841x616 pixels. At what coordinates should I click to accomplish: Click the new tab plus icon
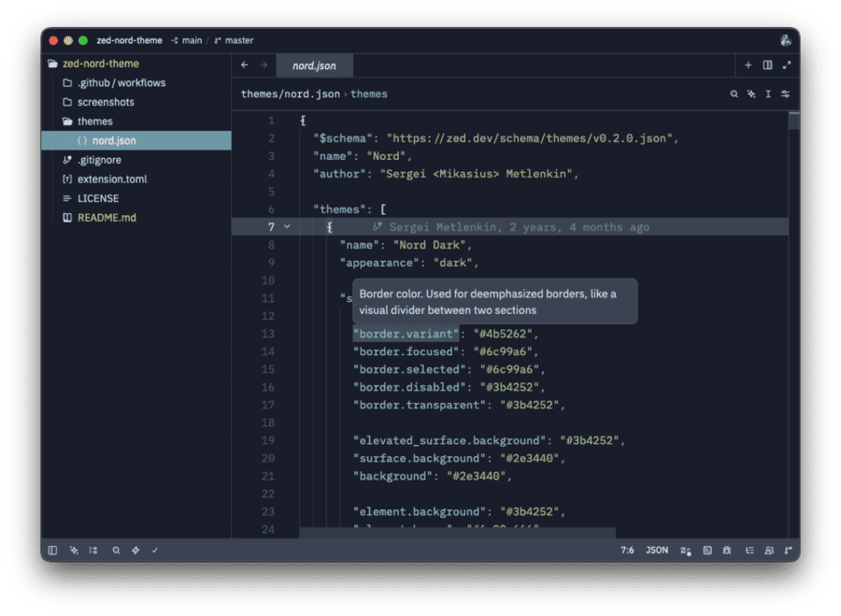click(748, 64)
